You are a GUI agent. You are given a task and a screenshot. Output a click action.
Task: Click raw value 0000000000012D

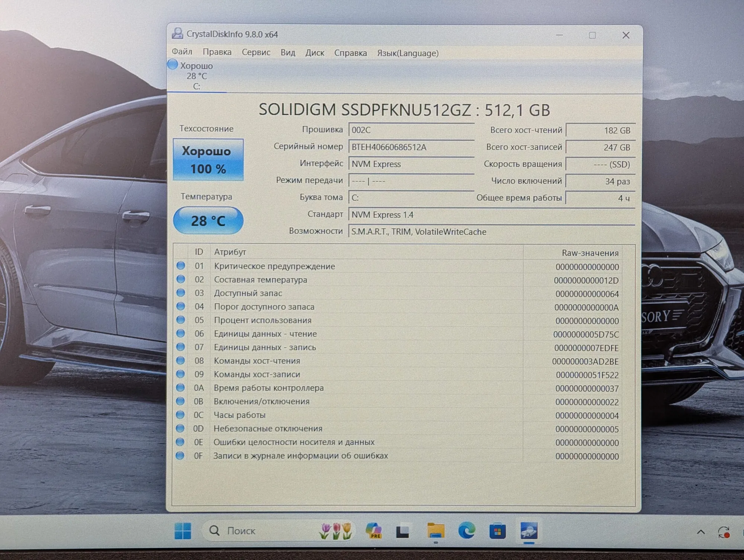tap(586, 281)
